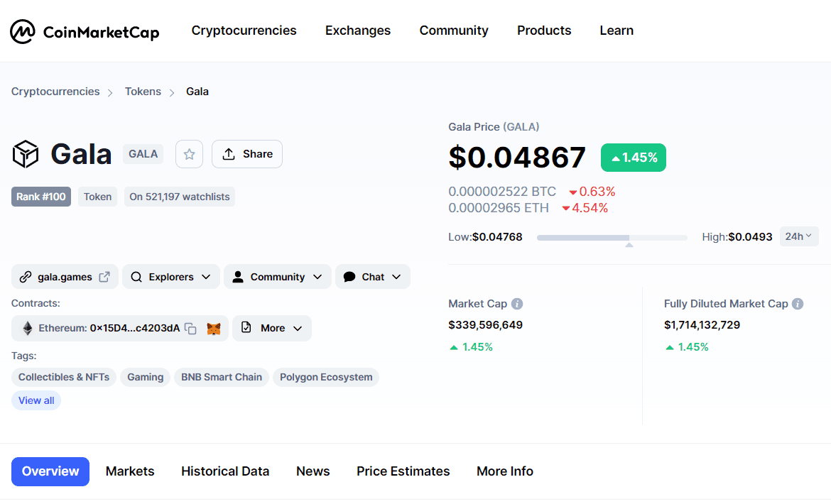Screen dimensions: 831x504
Task: Click the On 521,197 watchlists label
Action: (180, 197)
